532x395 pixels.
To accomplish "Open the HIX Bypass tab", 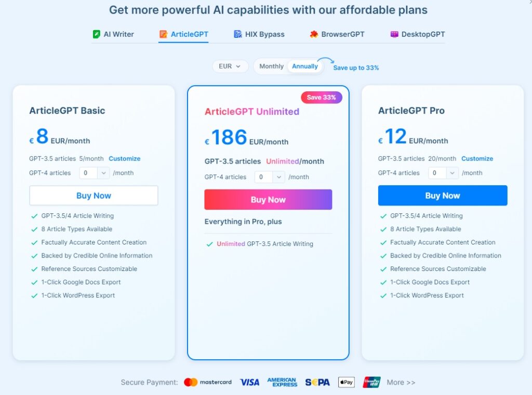I will tap(259, 34).
